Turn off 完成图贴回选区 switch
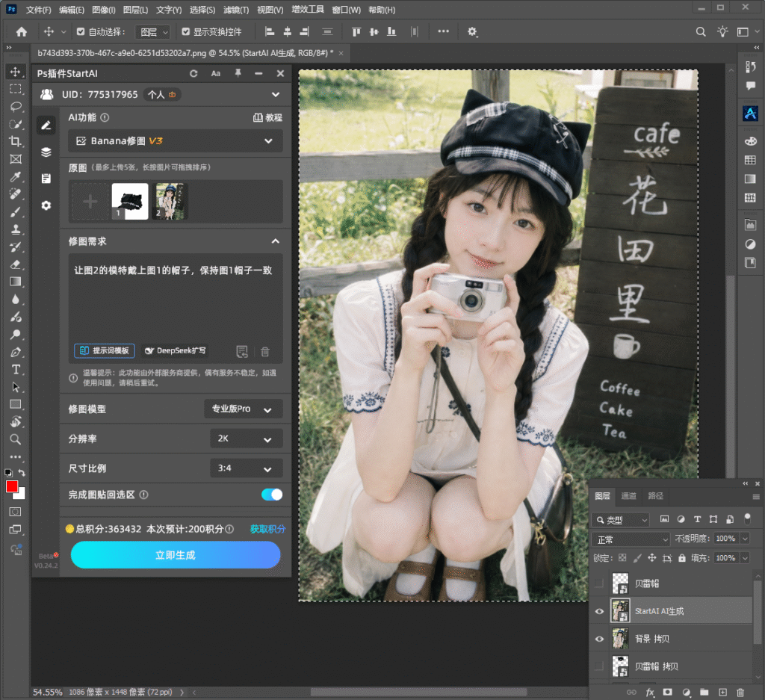The image size is (765, 700). pos(272,495)
